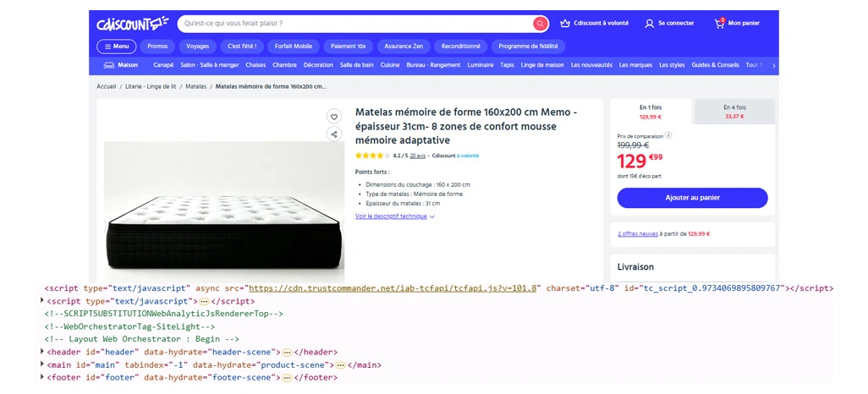Open the Salle de bain category
The image size is (868, 394).
pyautogui.click(x=356, y=65)
